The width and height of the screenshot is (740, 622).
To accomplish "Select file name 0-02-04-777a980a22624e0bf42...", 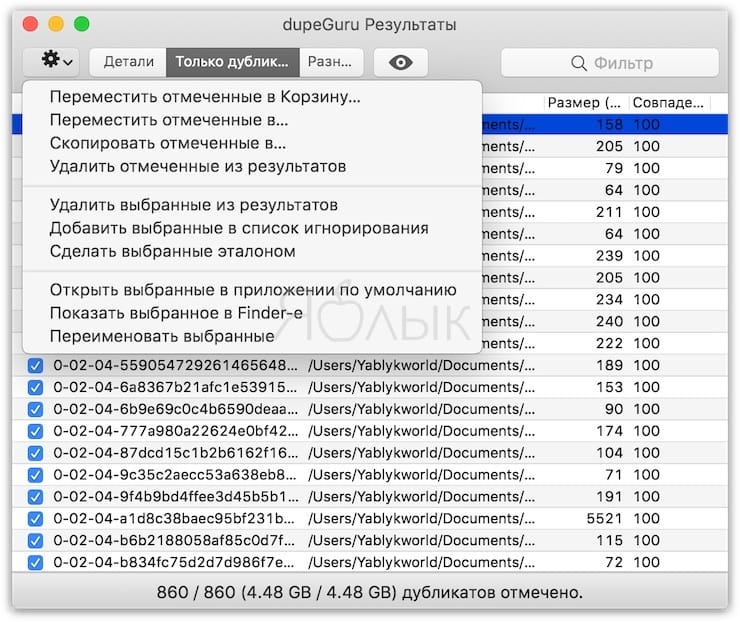I will pyautogui.click(x=176, y=431).
